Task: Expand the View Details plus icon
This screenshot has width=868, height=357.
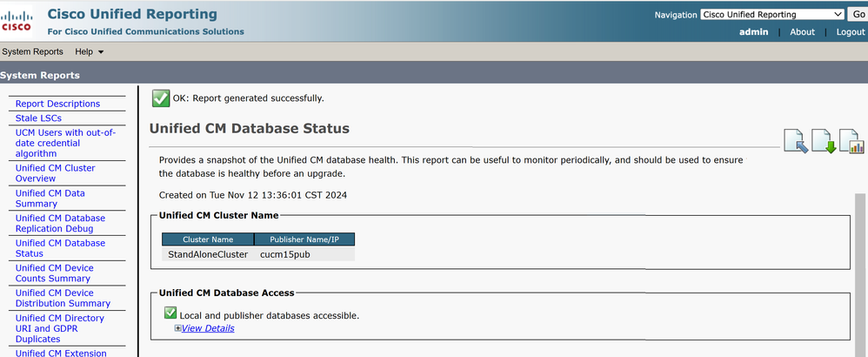Action: (177, 328)
